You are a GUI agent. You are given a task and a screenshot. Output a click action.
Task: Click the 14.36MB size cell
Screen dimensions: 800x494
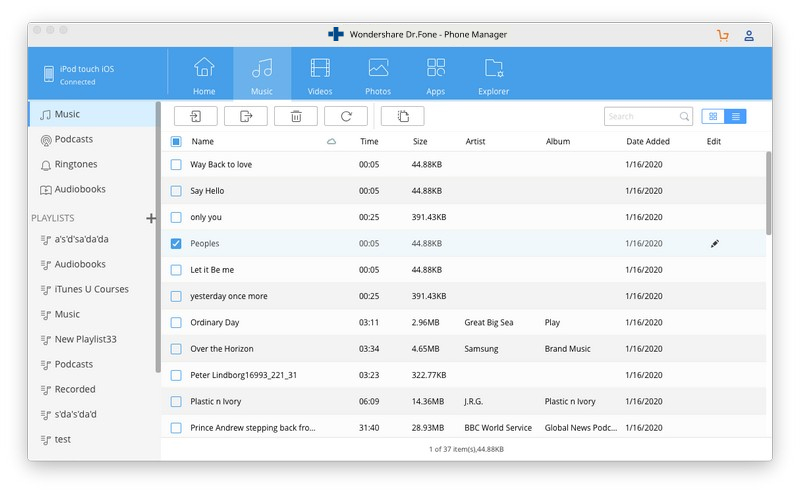(428, 401)
